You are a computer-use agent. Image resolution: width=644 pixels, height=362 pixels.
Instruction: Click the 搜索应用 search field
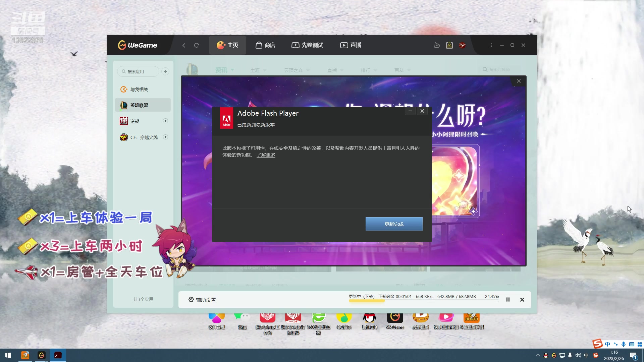tap(138, 71)
